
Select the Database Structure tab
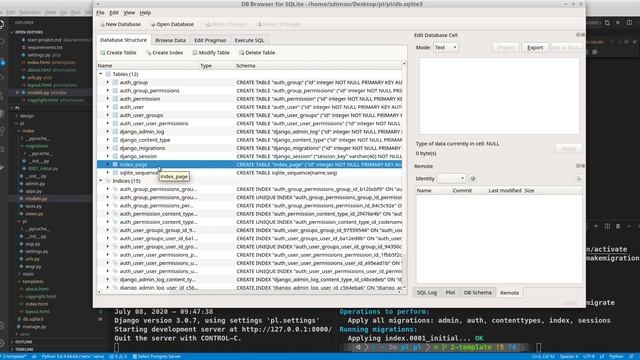tap(123, 40)
